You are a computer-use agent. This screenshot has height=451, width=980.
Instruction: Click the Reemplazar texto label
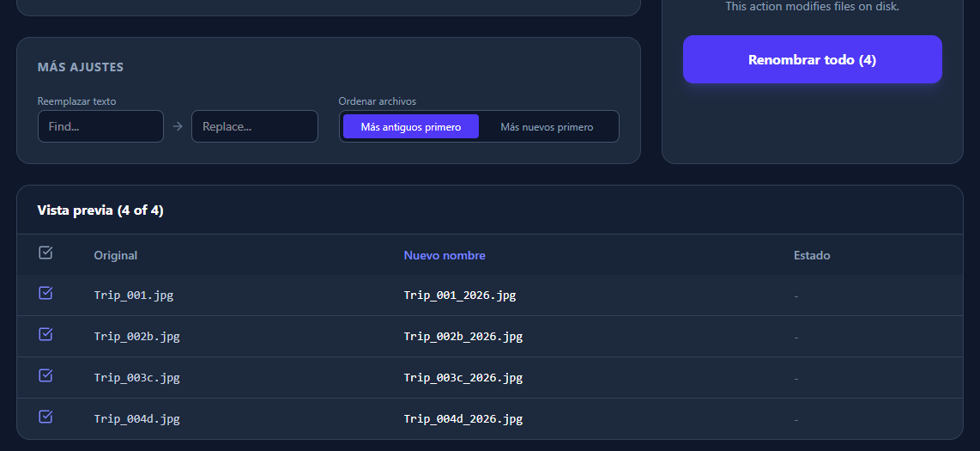tap(76, 101)
